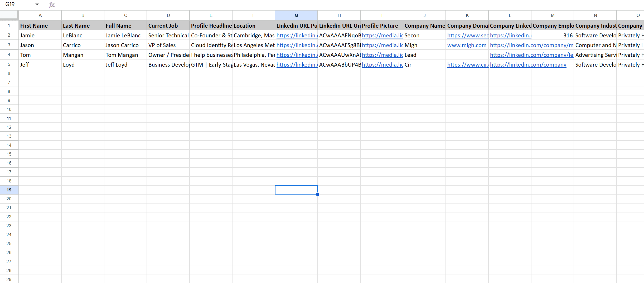
Task: Select the column A header
Action: (40, 15)
